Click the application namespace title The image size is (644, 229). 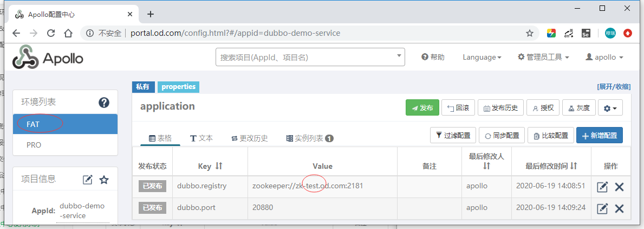pos(167,106)
